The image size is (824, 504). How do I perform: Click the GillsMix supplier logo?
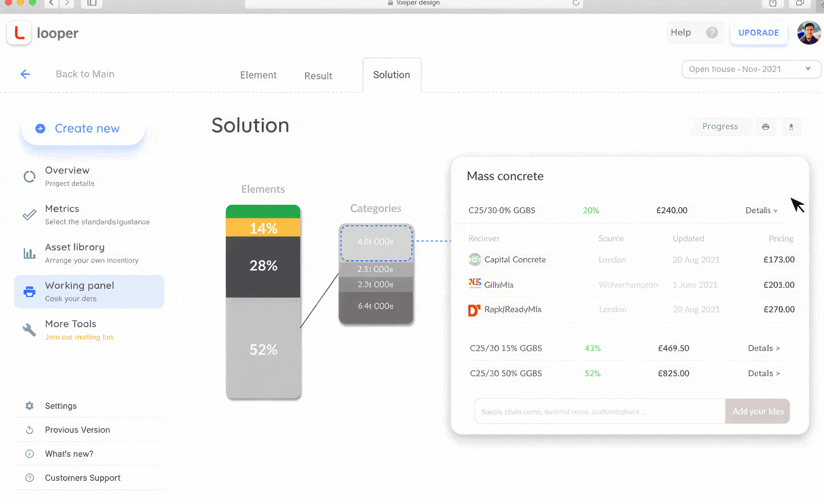[475, 284]
